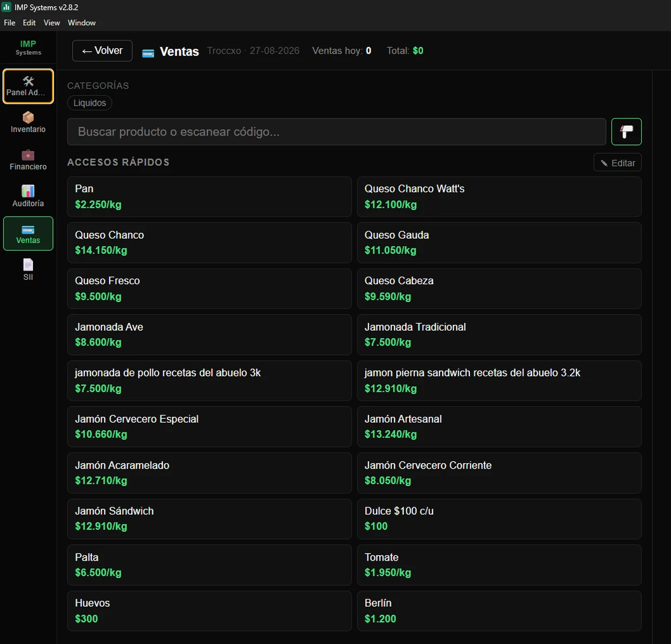Add Pan to the sale
This screenshot has width=671, height=644.
click(x=209, y=196)
